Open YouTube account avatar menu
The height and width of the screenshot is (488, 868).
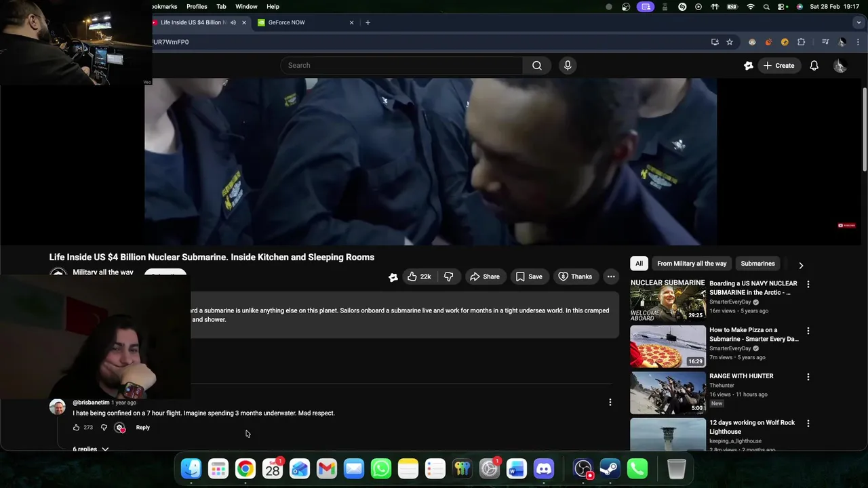coord(840,66)
